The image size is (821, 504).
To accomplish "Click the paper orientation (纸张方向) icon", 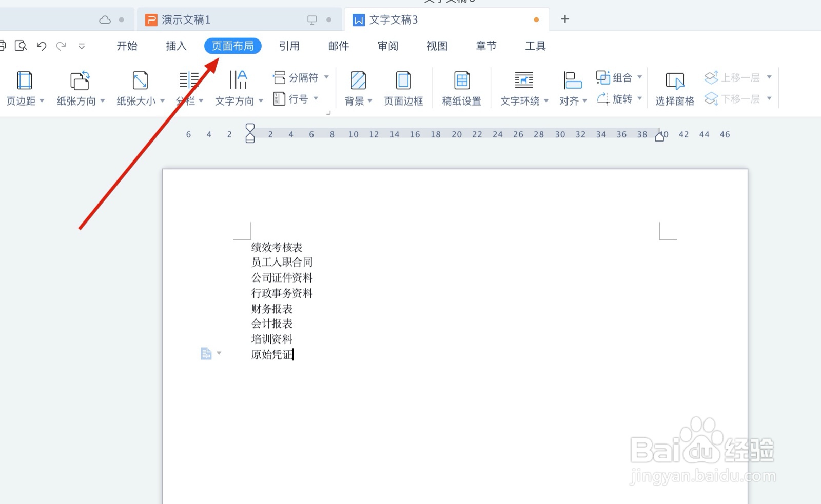I will pyautogui.click(x=80, y=80).
